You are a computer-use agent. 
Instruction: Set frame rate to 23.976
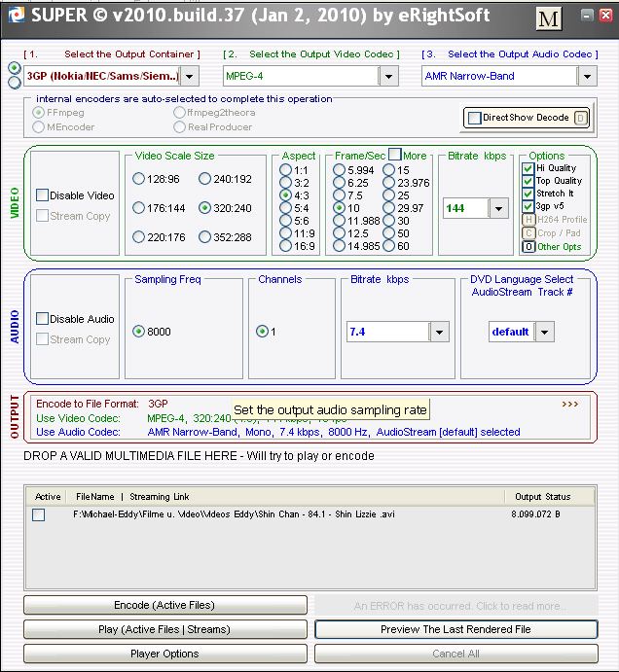(x=388, y=183)
